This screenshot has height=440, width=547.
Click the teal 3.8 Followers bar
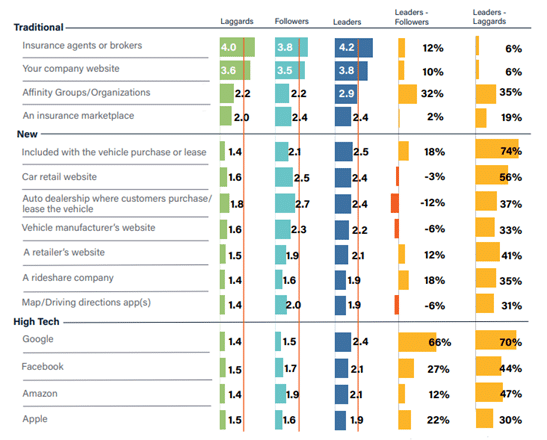point(291,47)
